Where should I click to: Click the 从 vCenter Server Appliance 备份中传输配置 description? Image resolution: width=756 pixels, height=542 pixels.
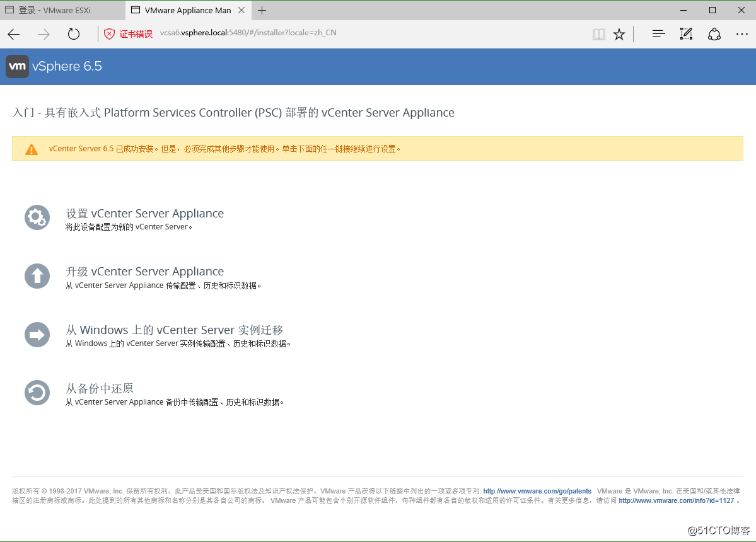tap(175, 402)
